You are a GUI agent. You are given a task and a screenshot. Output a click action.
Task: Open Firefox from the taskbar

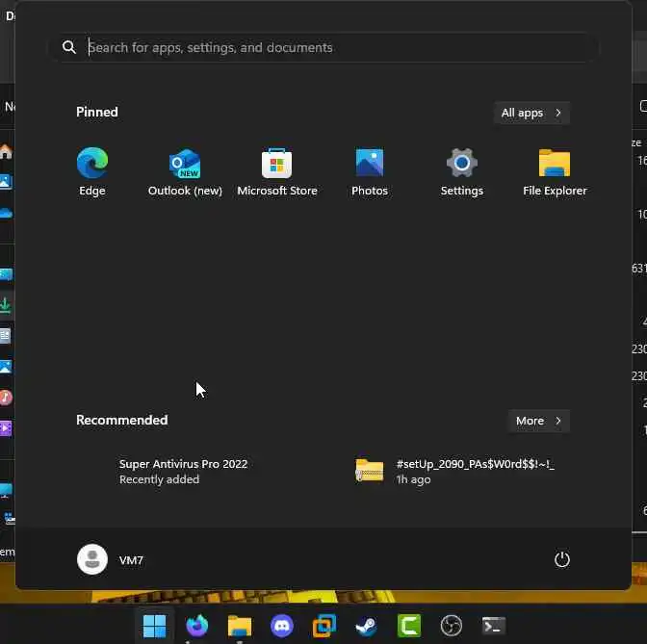coord(196,626)
